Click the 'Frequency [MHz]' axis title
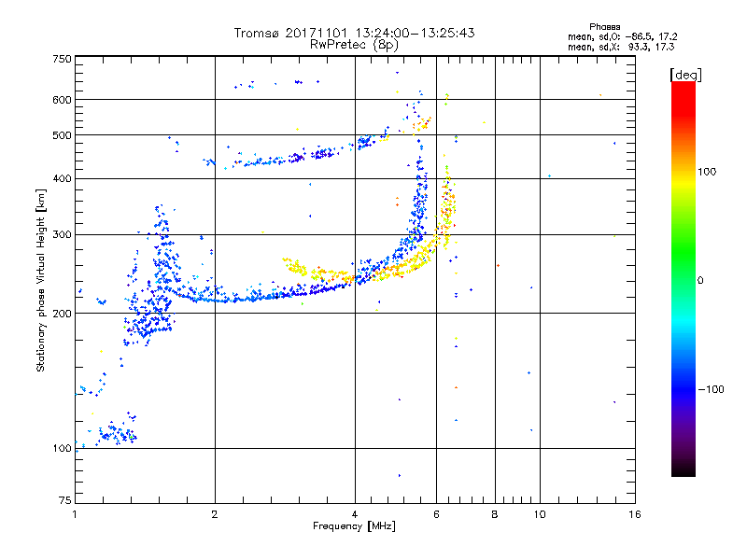Viewport: 747px width, 560px height. [354, 526]
